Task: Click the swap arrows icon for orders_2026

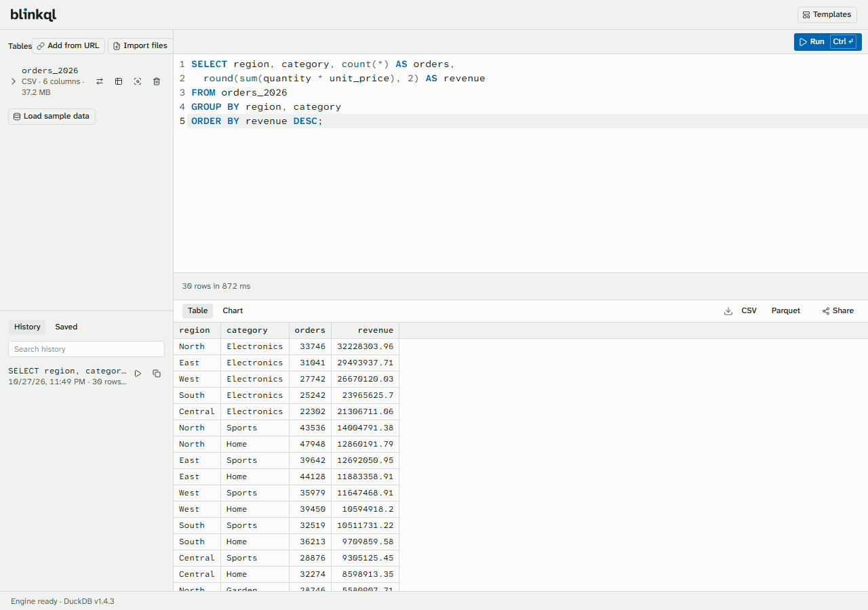Action: point(100,81)
